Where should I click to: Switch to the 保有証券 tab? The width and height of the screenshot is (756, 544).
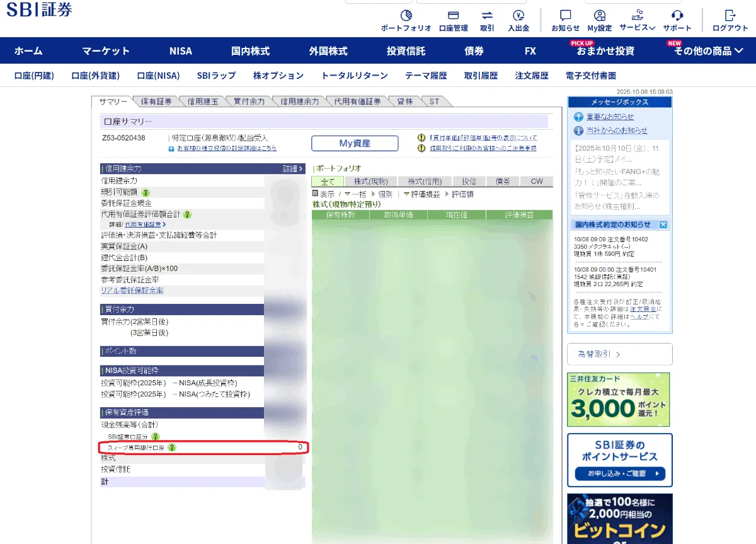(156, 101)
